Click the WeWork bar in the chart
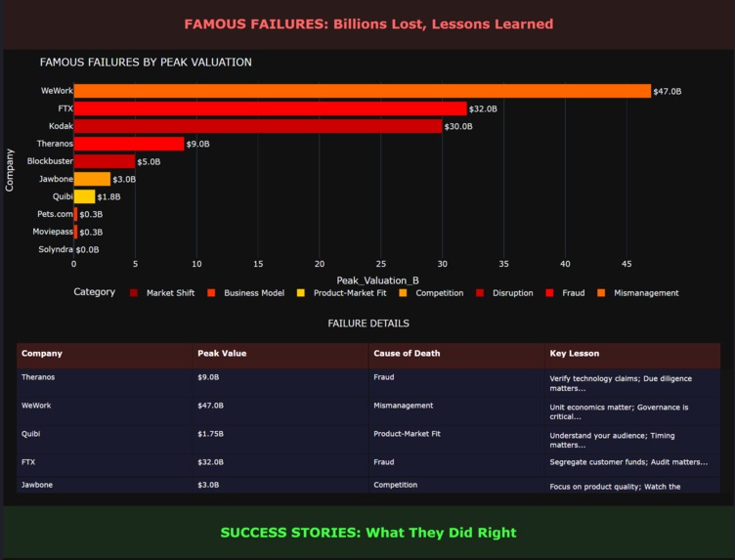 point(363,91)
